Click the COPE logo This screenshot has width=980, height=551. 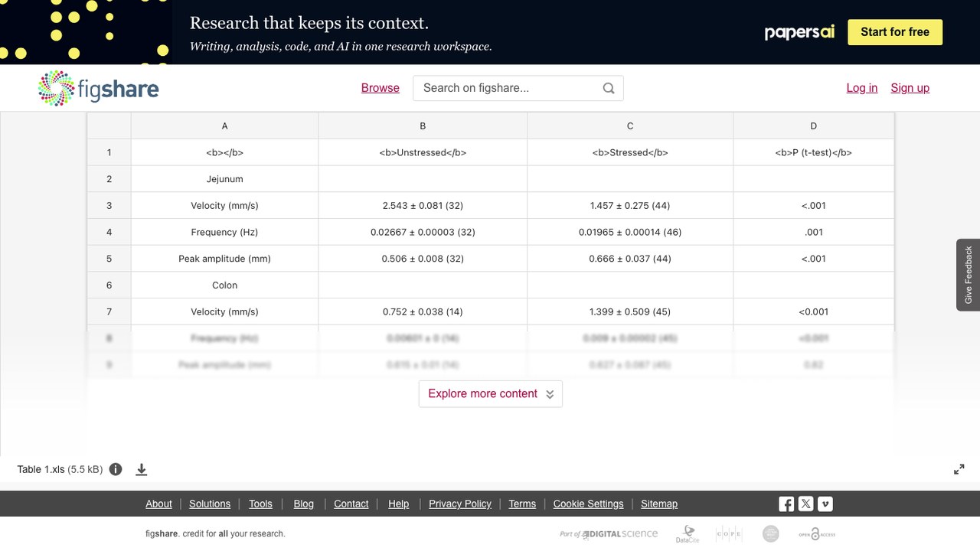point(729,534)
